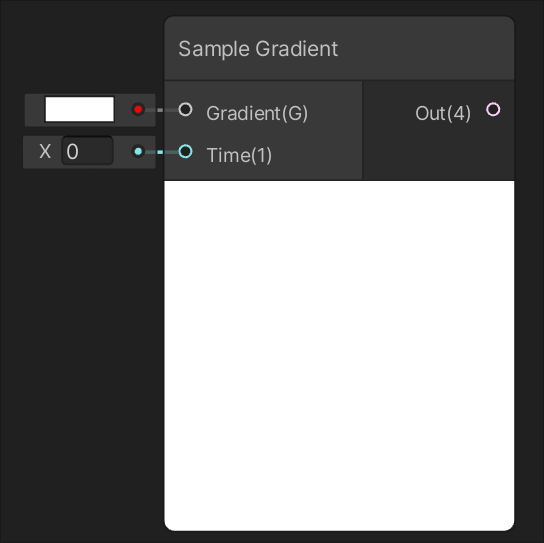Open the white gradient swatch editor
Image resolution: width=544 pixels, height=543 pixels.
point(79,109)
